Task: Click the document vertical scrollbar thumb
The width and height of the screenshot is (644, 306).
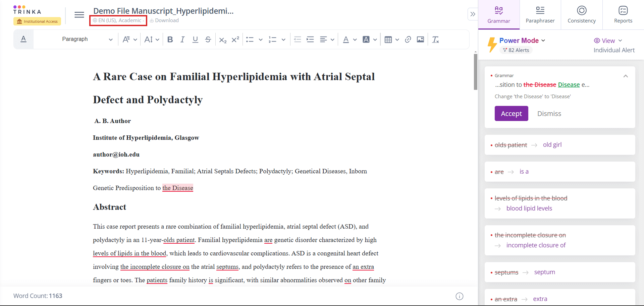Action: click(475, 71)
